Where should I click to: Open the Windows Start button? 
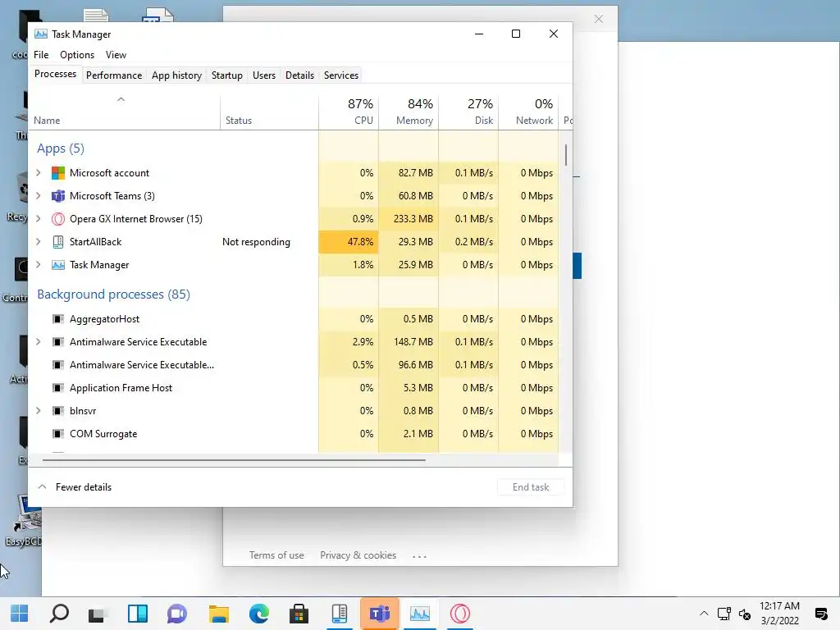point(20,614)
